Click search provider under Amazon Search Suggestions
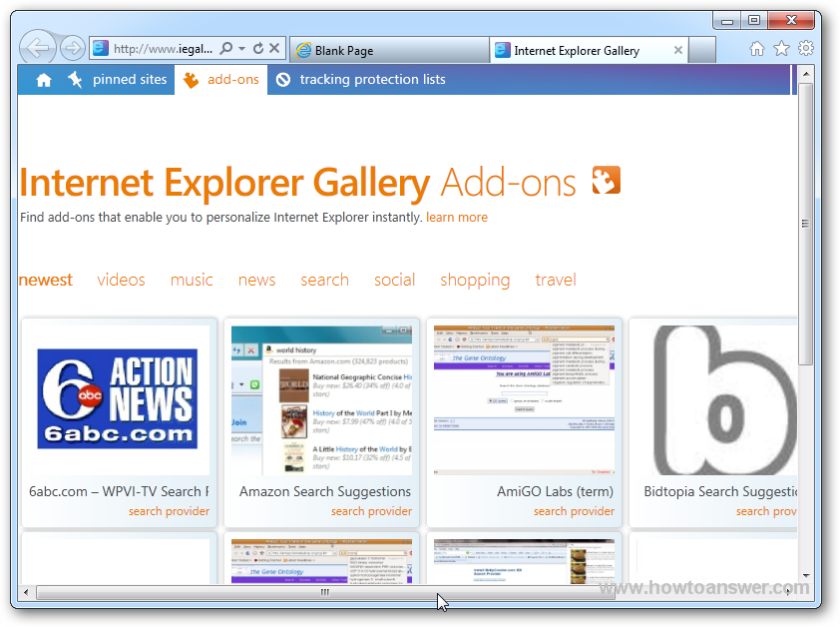840x627 pixels. coord(371,511)
